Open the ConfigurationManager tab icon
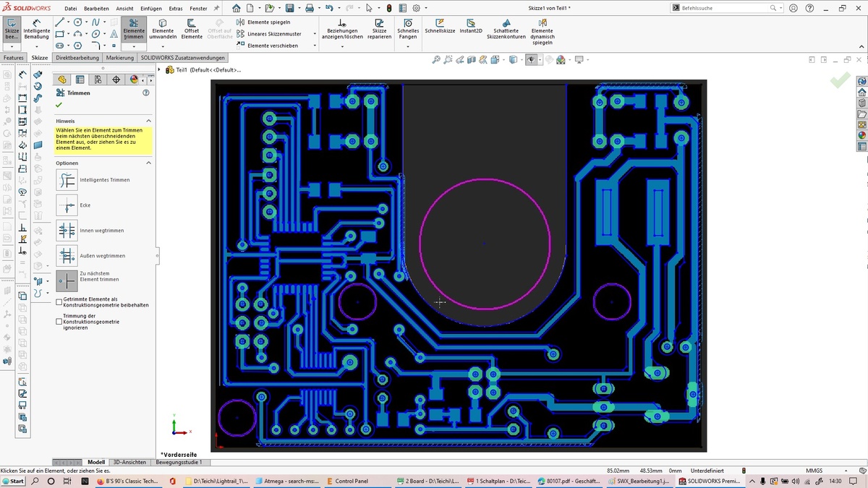 [x=98, y=80]
